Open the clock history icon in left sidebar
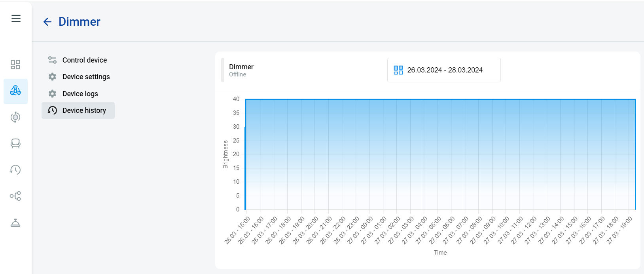Viewport: 644px width, 274px height. (15, 170)
